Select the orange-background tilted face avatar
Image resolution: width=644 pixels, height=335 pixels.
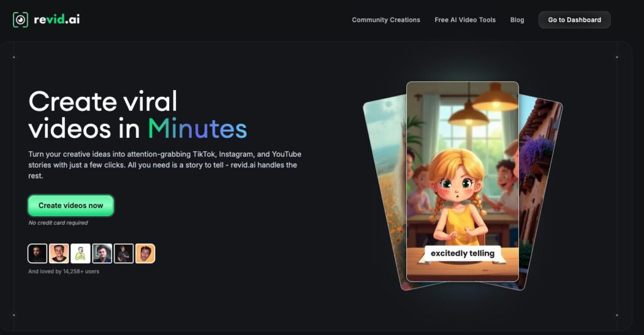coord(145,253)
